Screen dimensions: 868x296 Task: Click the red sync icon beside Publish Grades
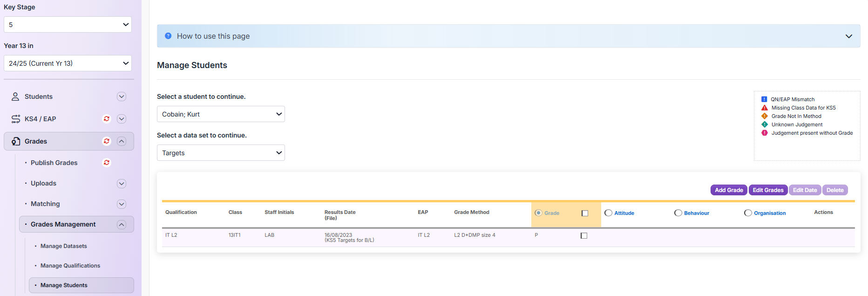107,163
